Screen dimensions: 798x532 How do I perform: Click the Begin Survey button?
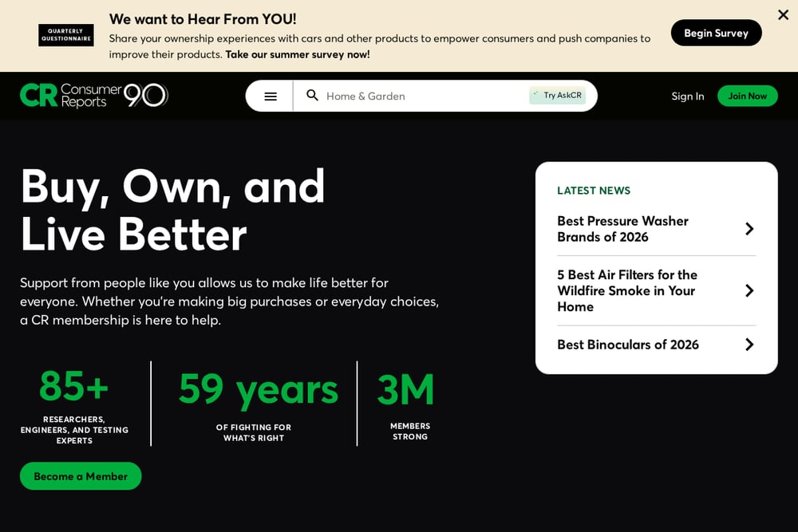click(x=716, y=33)
